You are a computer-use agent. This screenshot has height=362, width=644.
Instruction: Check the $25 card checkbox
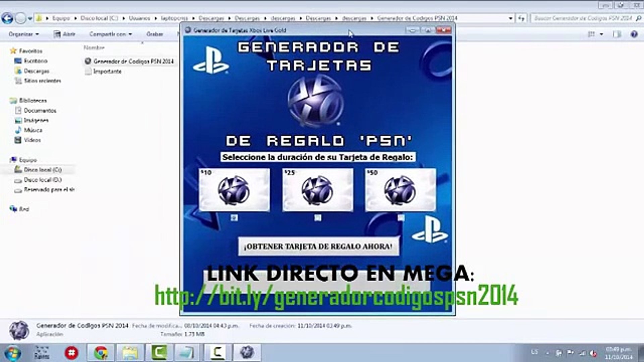click(x=318, y=218)
